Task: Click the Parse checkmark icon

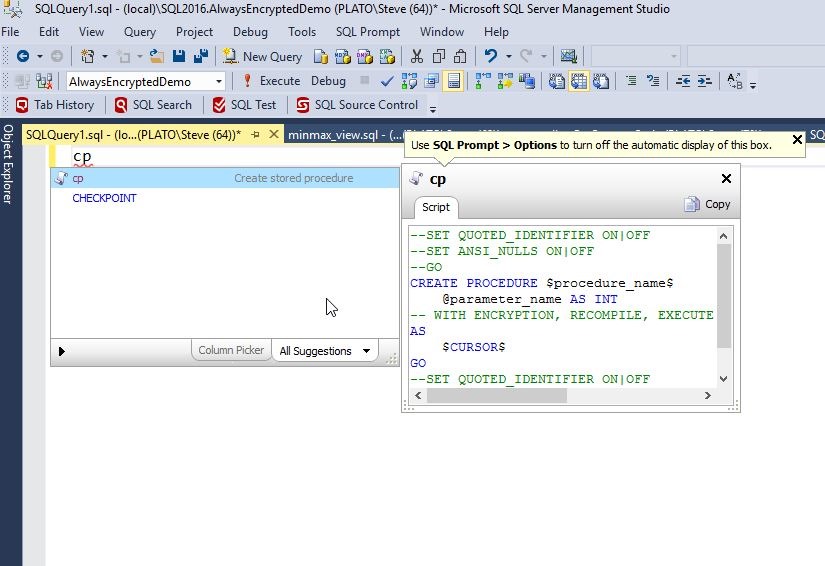Action: point(387,81)
